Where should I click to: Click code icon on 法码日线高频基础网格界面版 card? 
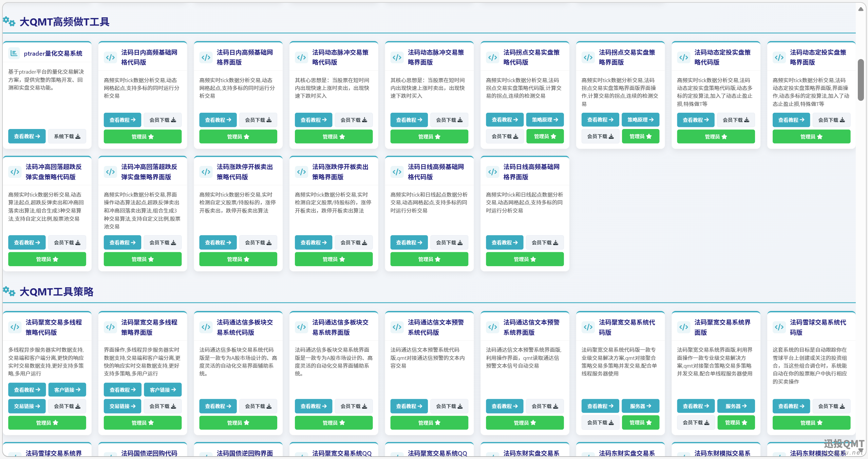click(492, 172)
